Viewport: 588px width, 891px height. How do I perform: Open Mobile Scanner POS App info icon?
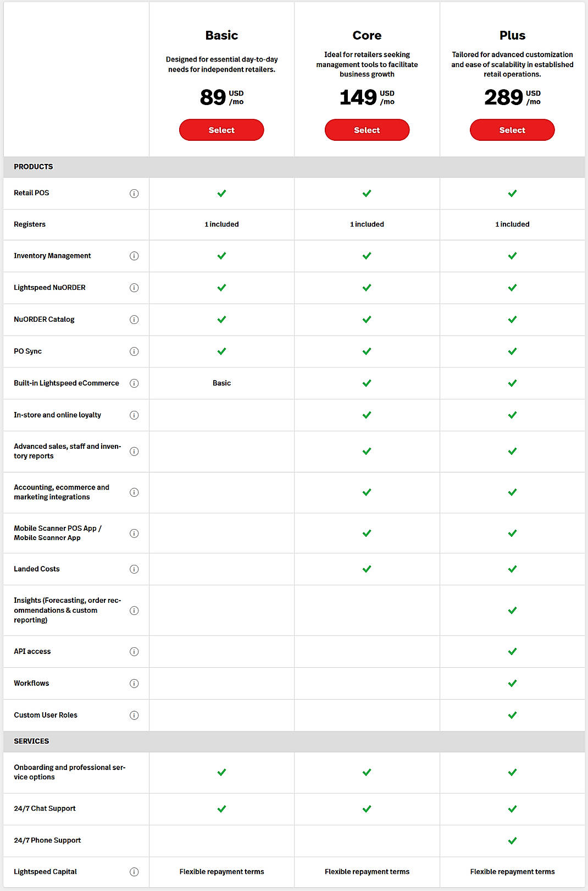(134, 533)
